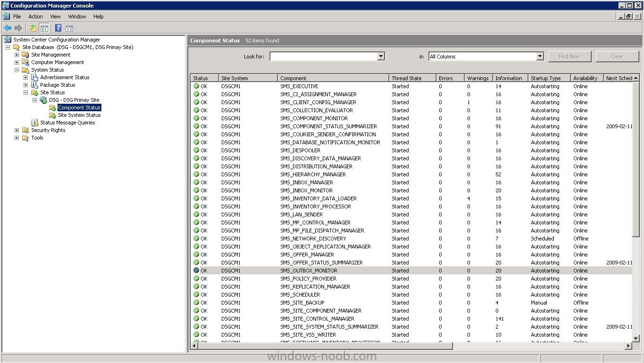Open the Window menu
644x363 pixels.
(x=77, y=16)
